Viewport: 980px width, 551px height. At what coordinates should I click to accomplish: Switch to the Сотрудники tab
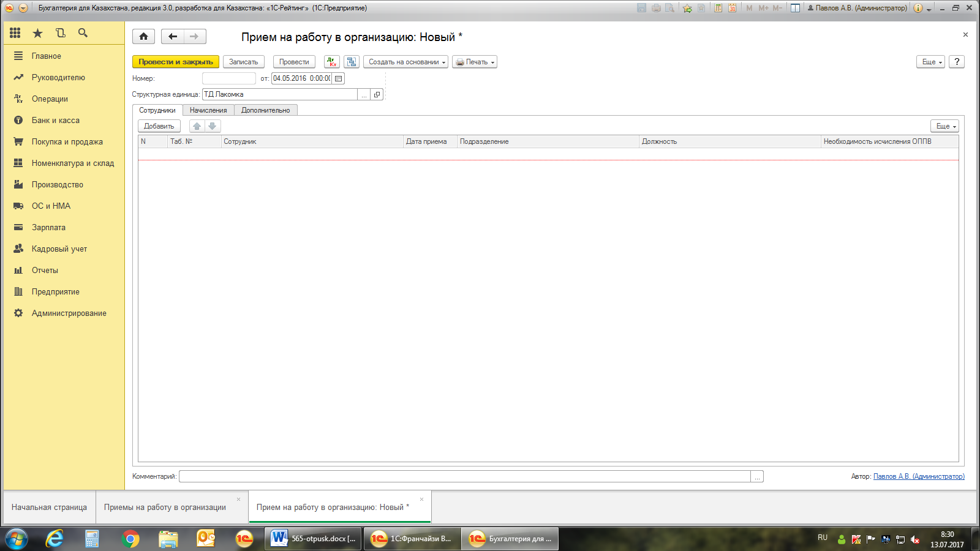[157, 110]
